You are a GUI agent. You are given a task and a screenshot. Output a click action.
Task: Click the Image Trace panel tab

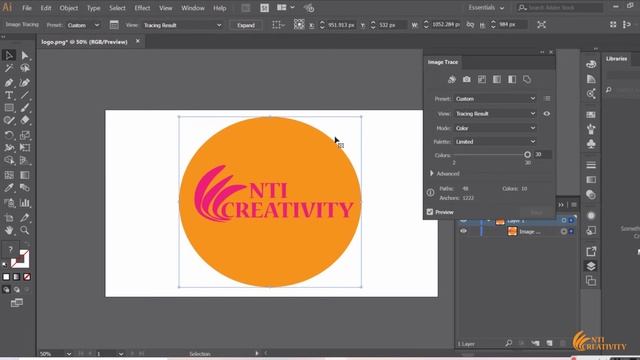(443, 62)
